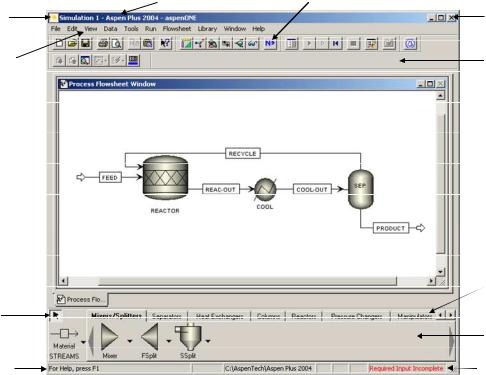Select the SEP separator block
The image size is (486, 375).
click(x=361, y=189)
